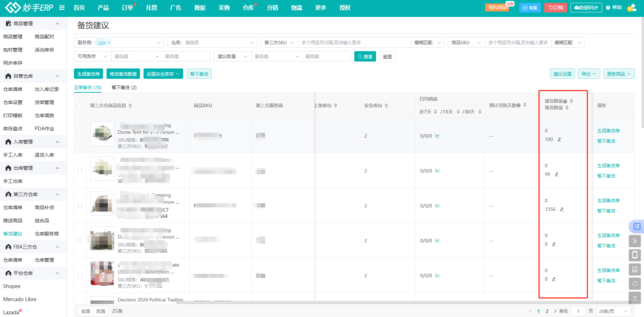Viewport: 644px width, 317px height.
Task: Open the 商品SKU type dropdown
Action: click(467, 43)
